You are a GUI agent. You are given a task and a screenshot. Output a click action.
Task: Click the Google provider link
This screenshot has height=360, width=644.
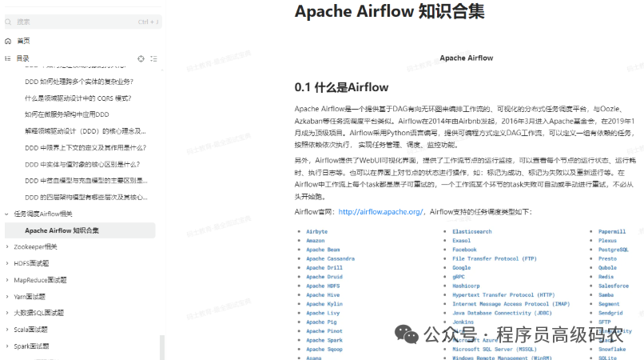click(x=461, y=268)
